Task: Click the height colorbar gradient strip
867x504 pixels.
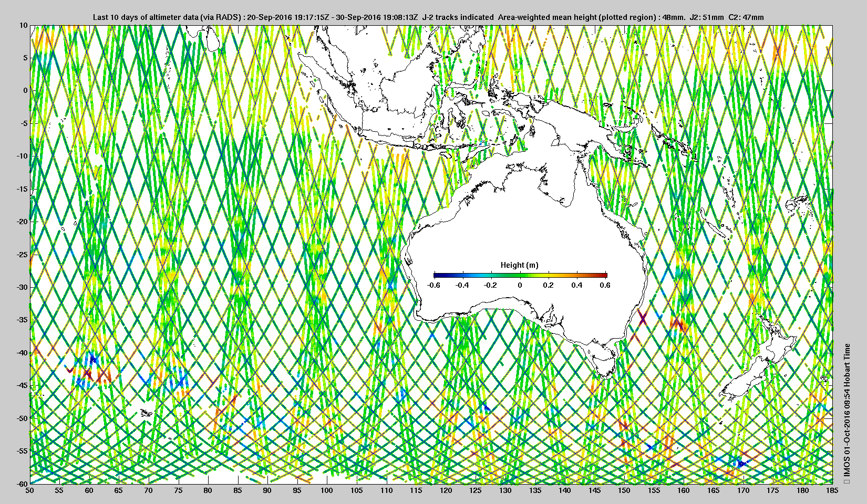Action: coord(520,275)
